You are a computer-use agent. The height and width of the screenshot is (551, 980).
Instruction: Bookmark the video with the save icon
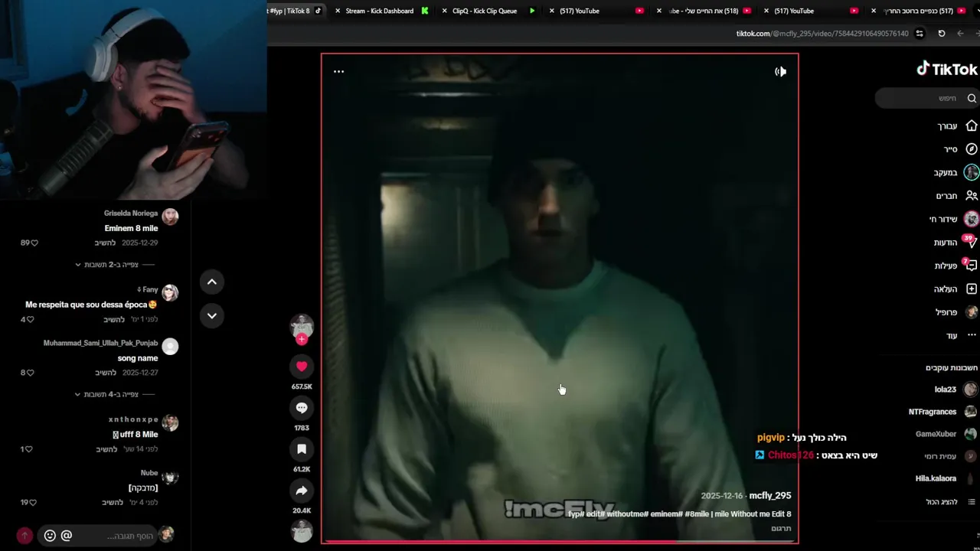pyautogui.click(x=302, y=449)
